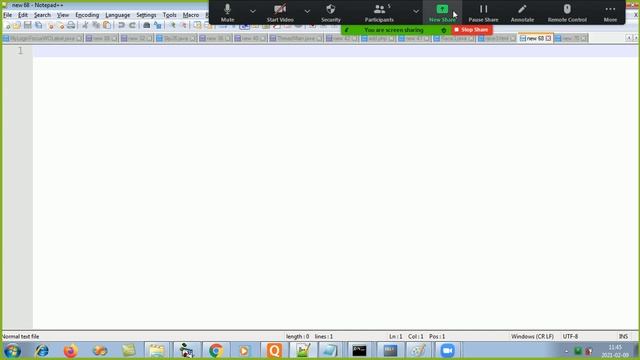Image resolution: width=640 pixels, height=360 pixels.
Task: Open the File menu
Action: (7, 15)
